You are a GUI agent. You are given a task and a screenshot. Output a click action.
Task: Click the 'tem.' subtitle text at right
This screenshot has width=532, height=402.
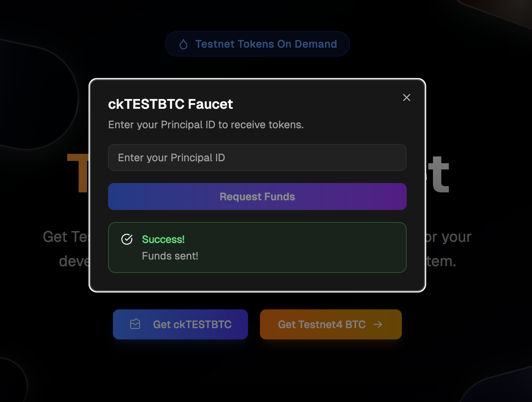[441, 261]
